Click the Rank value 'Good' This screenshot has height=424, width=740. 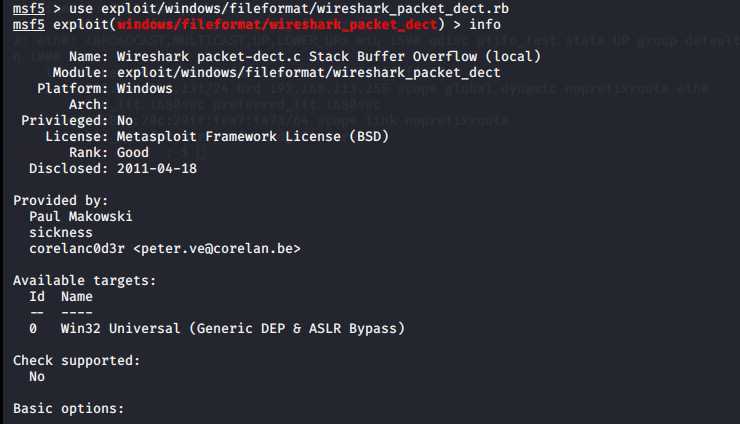133,153
